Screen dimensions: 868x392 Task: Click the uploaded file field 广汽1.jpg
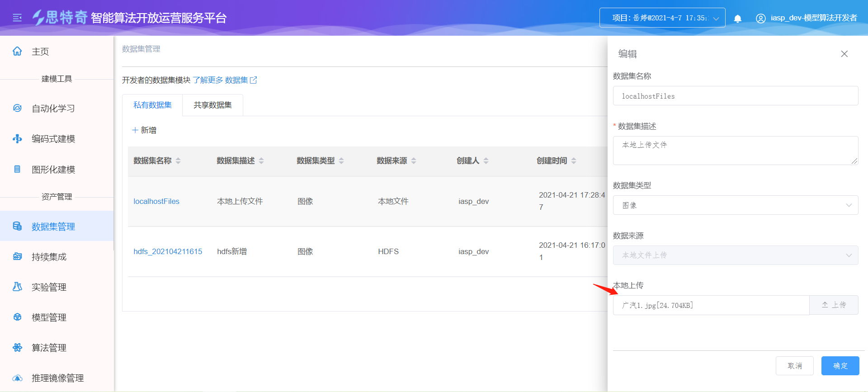711,305
